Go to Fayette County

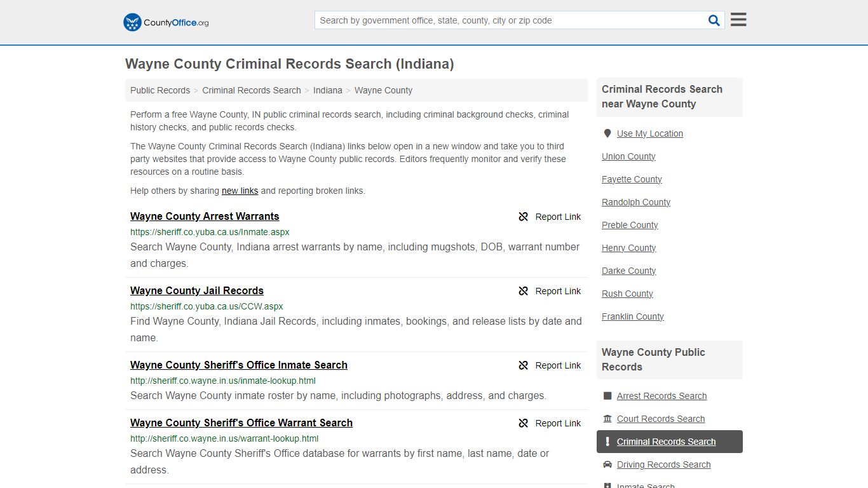(632, 179)
